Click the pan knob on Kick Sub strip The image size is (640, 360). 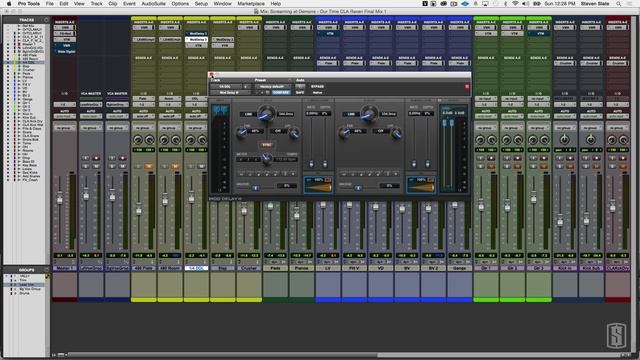pos(591,140)
